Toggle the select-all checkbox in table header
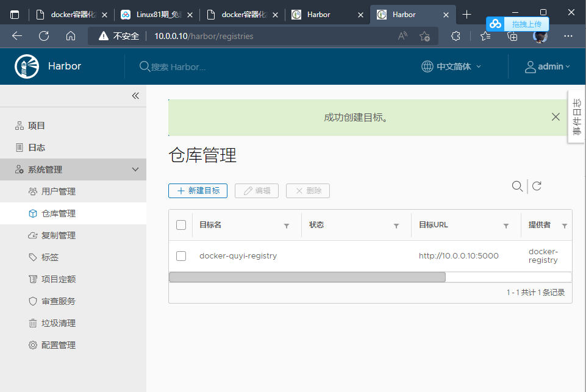Image resolution: width=586 pixels, height=392 pixels. point(181,225)
